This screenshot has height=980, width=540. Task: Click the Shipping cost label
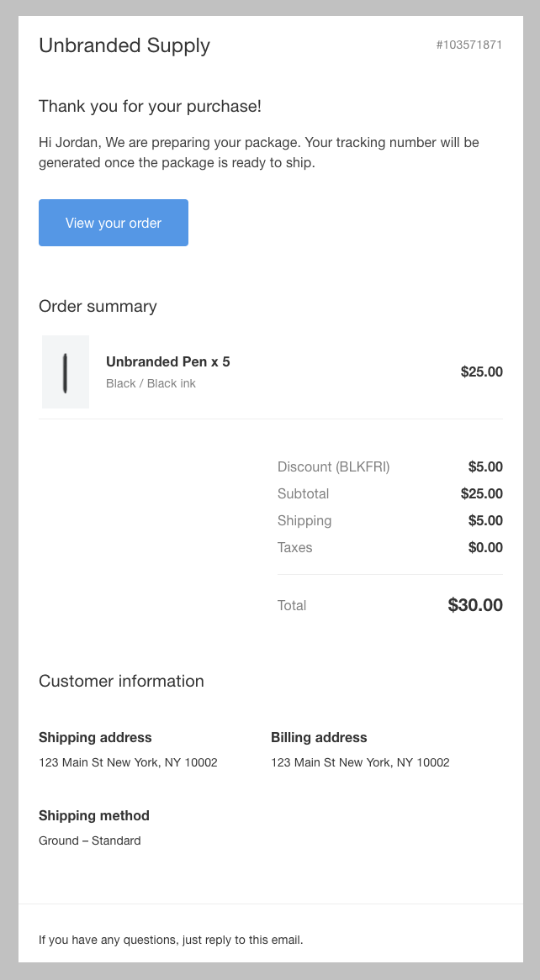click(x=304, y=520)
